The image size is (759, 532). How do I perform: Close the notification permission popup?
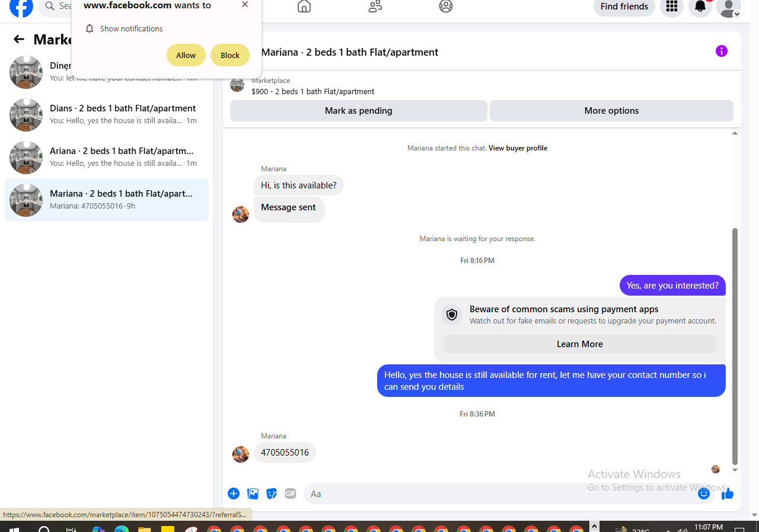pos(245,5)
